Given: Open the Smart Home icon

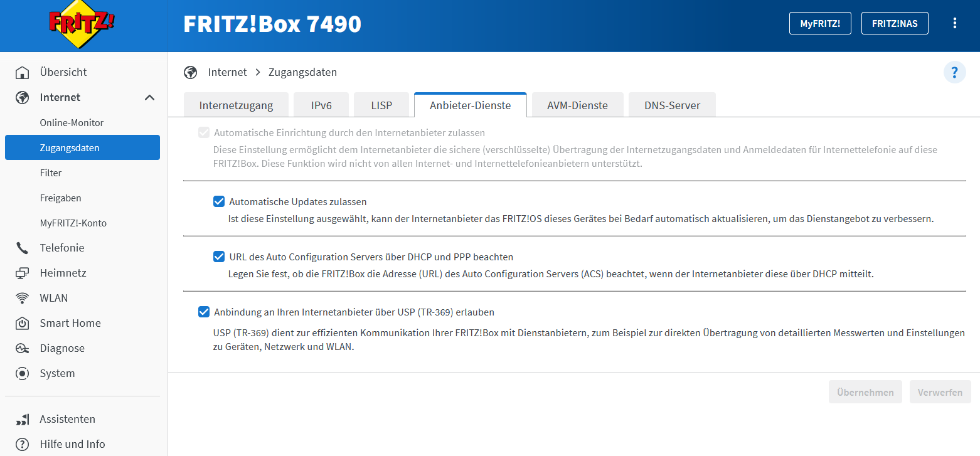Looking at the screenshot, I should [x=23, y=322].
